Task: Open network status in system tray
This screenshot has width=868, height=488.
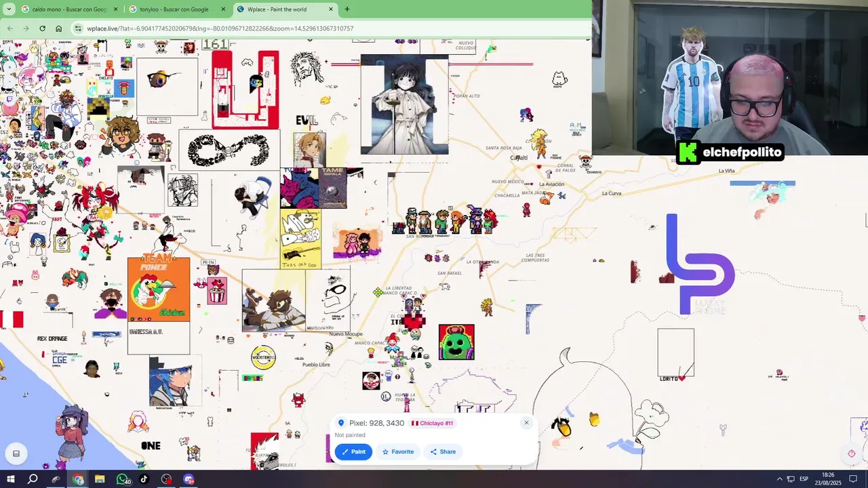Action: pyautogui.click(x=791, y=479)
